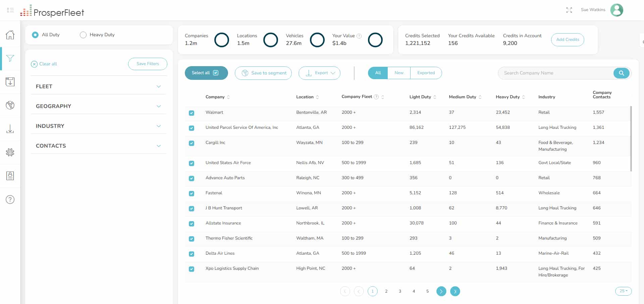Uncheck the Xpo Logistics Supply Chain checkbox

tap(192, 269)
